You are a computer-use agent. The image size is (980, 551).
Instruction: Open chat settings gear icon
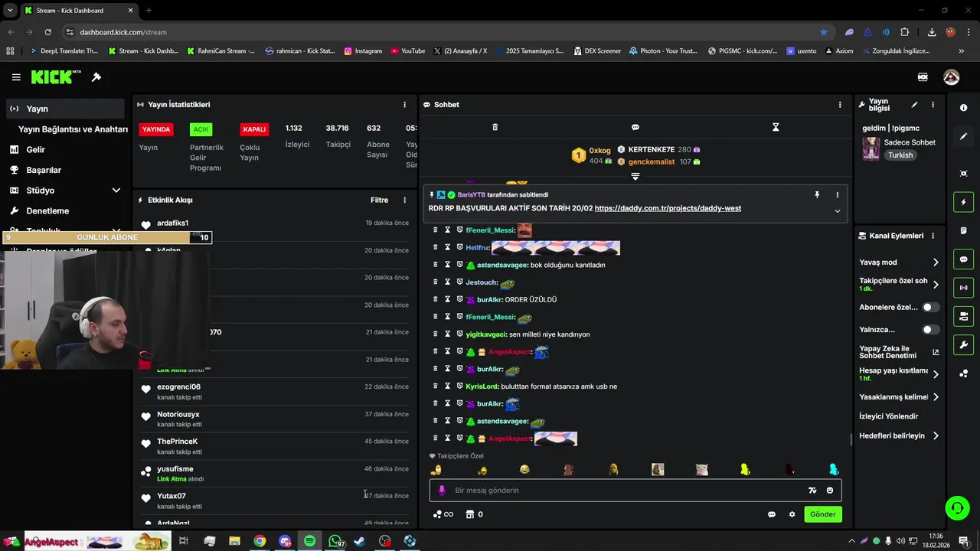tap(792, 514)
